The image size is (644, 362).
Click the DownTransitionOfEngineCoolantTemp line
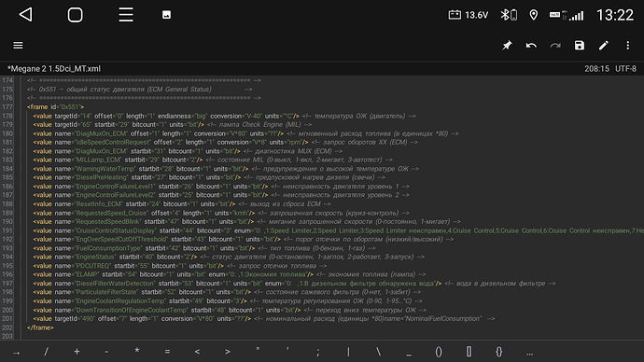pos(230,311)
